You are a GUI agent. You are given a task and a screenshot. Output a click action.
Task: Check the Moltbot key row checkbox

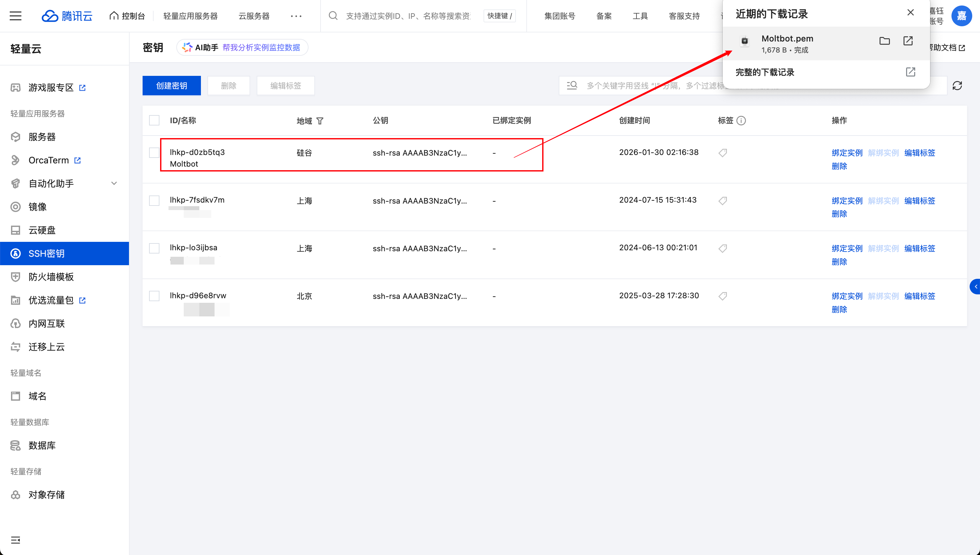click(x=154, y=153)
